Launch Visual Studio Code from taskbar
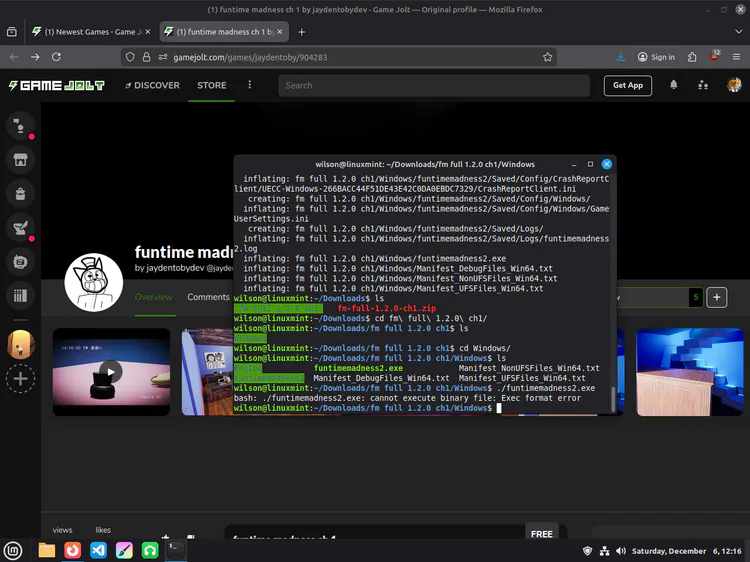 point(98,551)
